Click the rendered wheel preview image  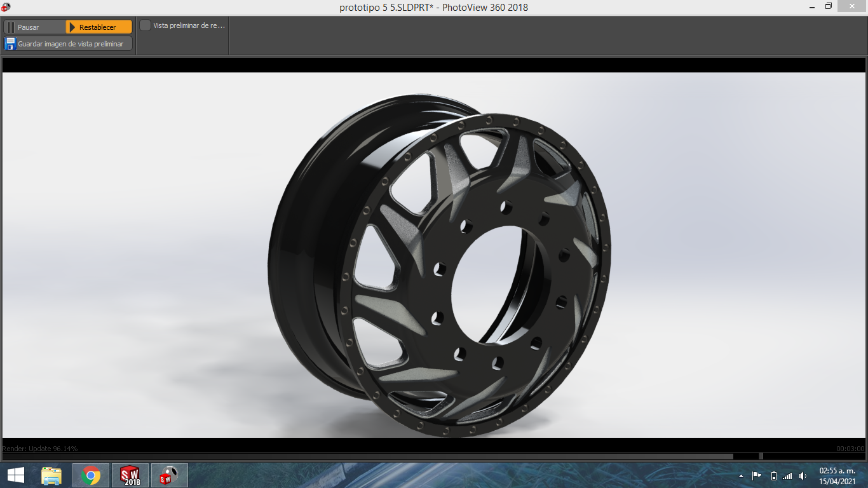(x=434, y=255)
